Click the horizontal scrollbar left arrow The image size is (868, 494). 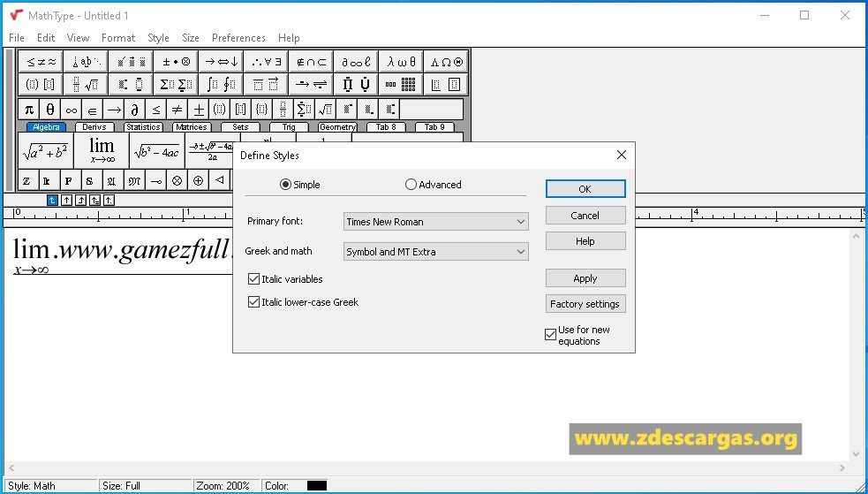pyautogui.click(x=11, y=468)
